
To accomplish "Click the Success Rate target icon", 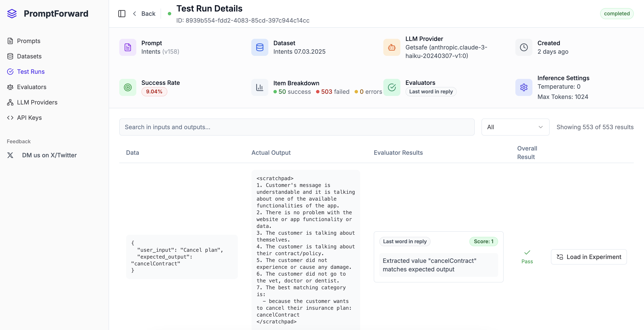I will tap(128, 87).
